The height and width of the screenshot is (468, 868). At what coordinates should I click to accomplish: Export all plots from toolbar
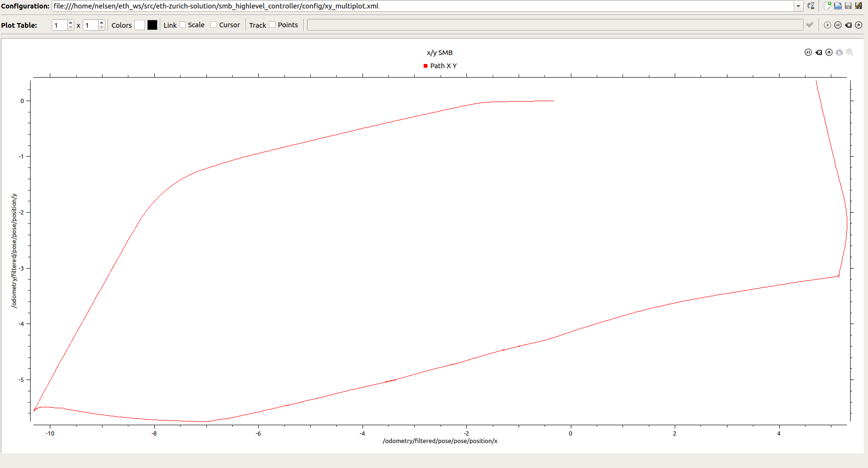[x=859, y=25]
